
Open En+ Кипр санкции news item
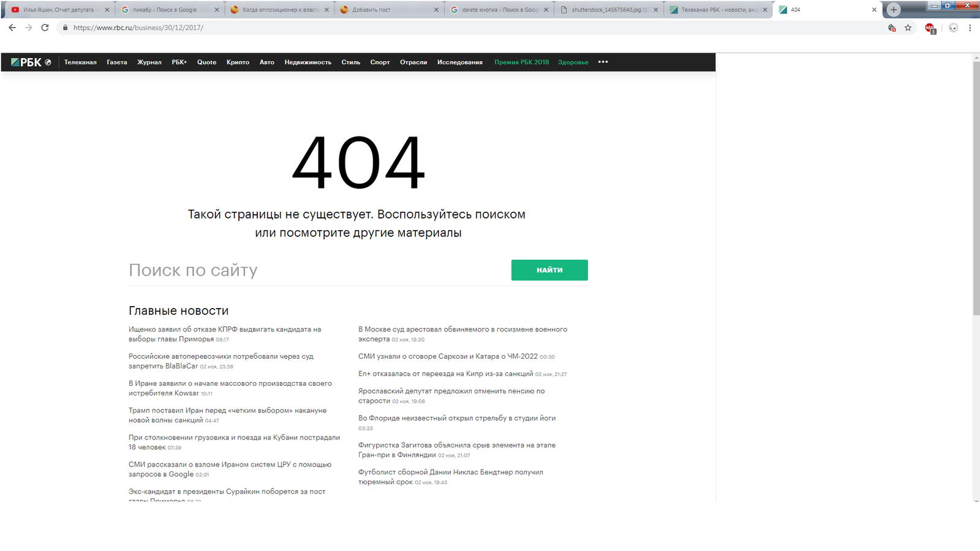[462, 373]
